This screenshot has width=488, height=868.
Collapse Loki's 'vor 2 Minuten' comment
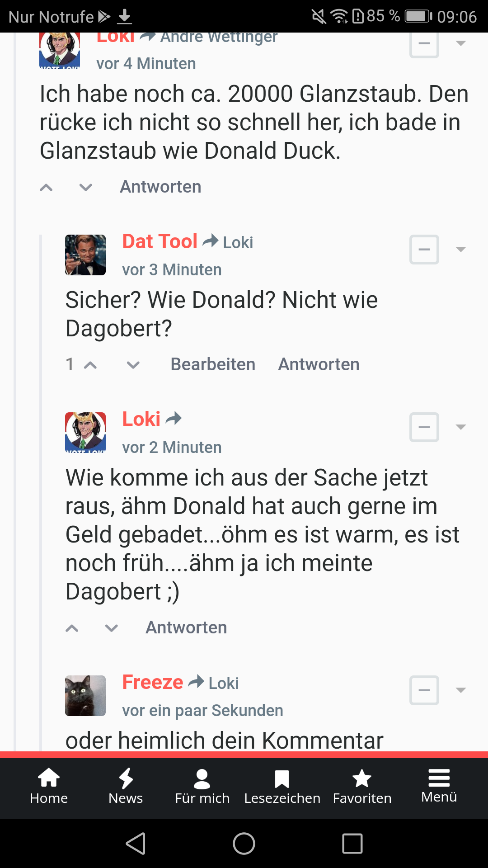pyautogui.click(x=424, y=427)
